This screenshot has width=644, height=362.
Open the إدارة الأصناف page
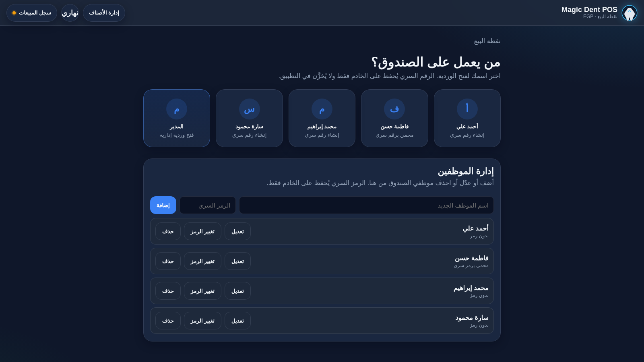point(104,13)
